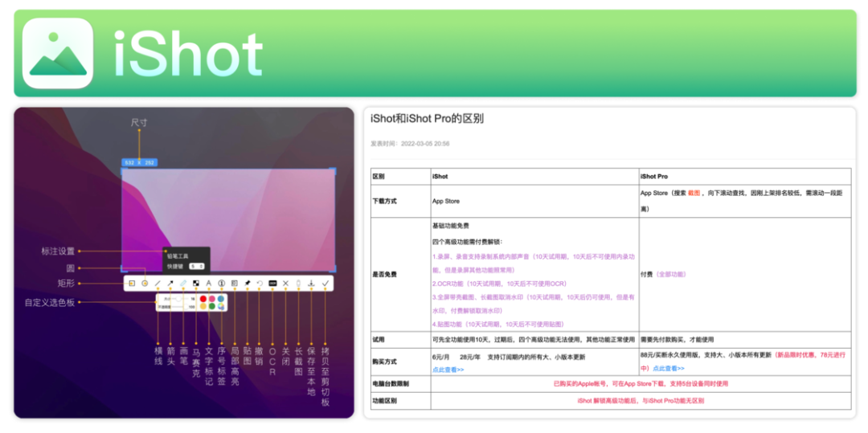Click the purple 2.OCR功能 line
This screenshot has width=868, height=433.
pos(500,284)
